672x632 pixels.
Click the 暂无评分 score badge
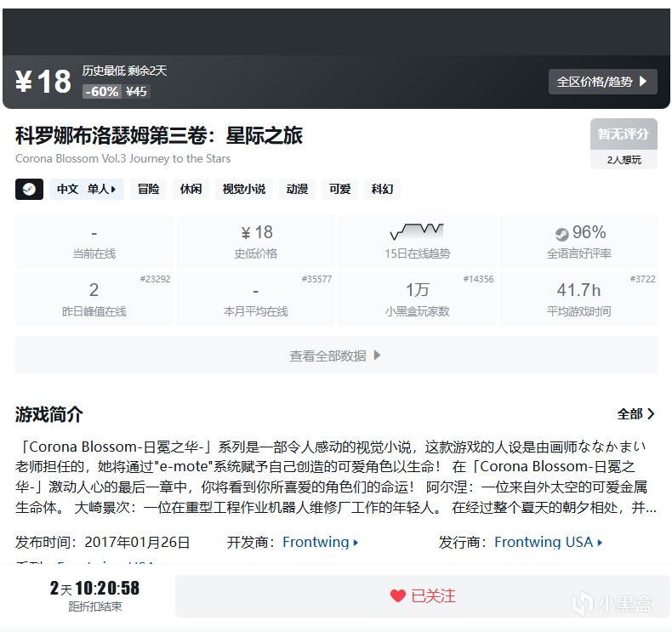point(624,134)
